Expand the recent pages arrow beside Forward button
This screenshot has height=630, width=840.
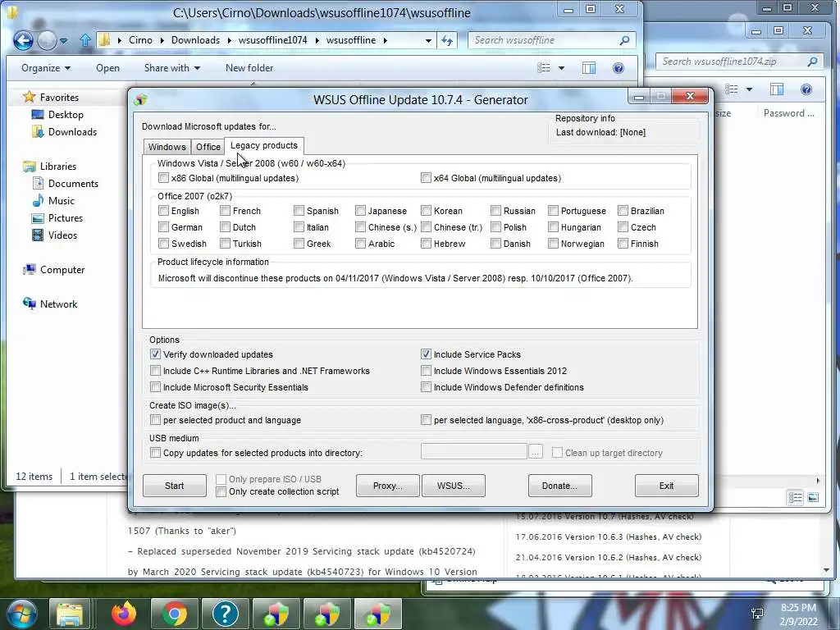click(64, 41)
